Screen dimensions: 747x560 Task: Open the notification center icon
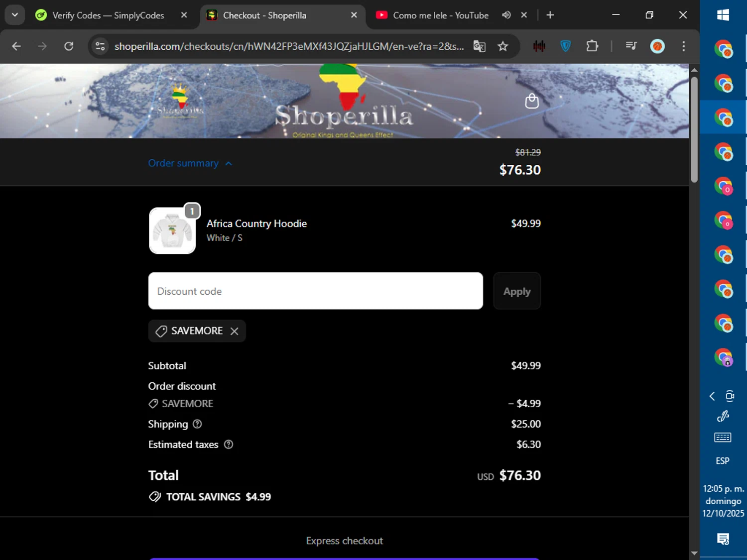point(723,539)
